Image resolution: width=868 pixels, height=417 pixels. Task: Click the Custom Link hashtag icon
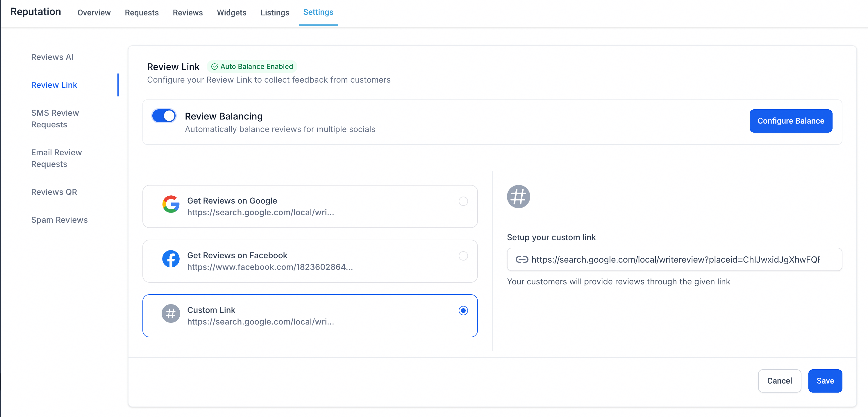pyautogui.click(x=171, y=313)
